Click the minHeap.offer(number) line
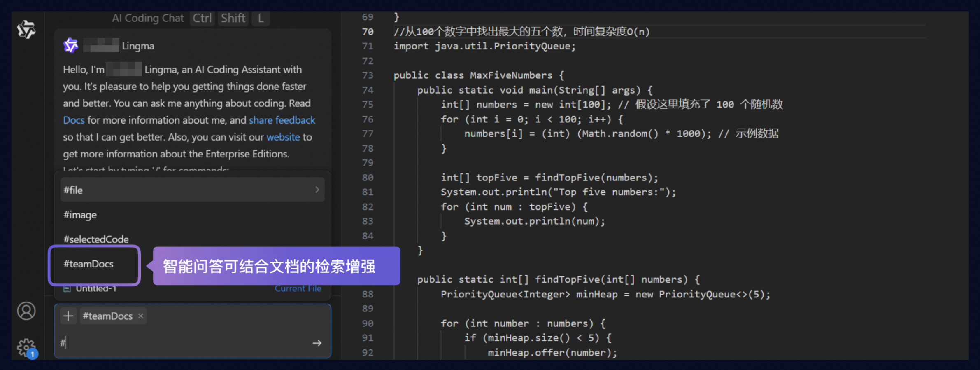 [552, 353]
